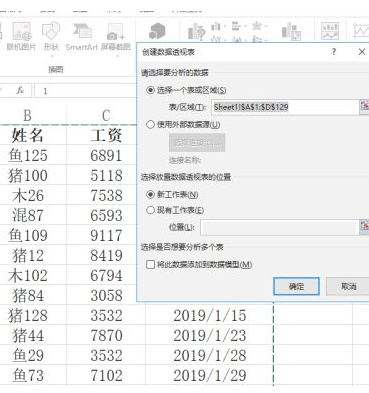Image resolution: width=369 pixels, height=393 pixels.
Task: Select cell 6794
Action: [106, 275]
